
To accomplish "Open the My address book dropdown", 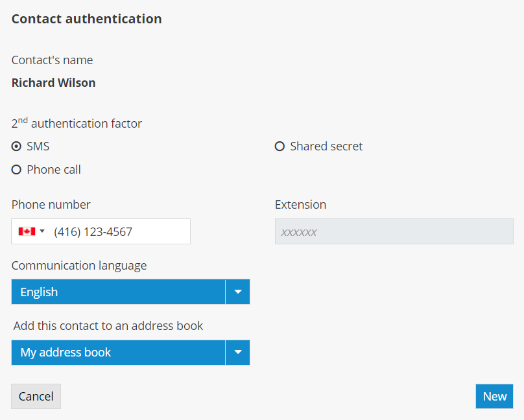I will point(118,353).
